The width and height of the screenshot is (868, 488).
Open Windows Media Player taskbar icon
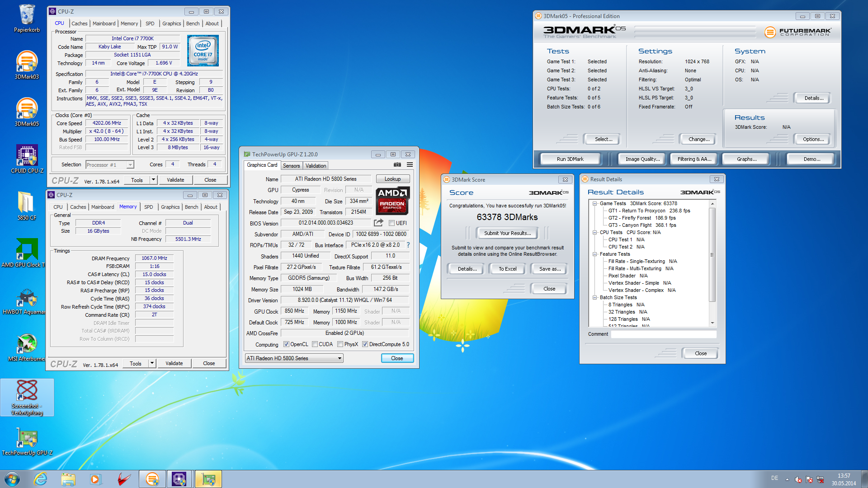coord(95,479)
